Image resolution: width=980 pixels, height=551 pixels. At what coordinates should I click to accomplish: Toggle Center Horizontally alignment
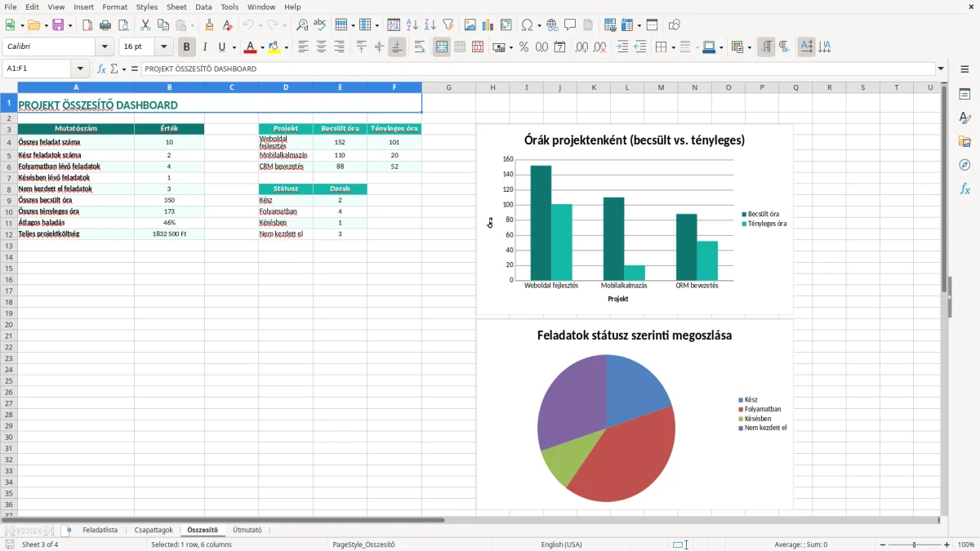[x=322, y=47]
